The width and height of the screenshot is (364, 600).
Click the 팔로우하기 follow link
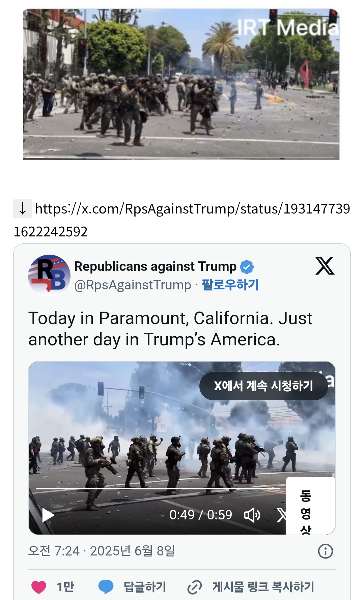[230, 285]
